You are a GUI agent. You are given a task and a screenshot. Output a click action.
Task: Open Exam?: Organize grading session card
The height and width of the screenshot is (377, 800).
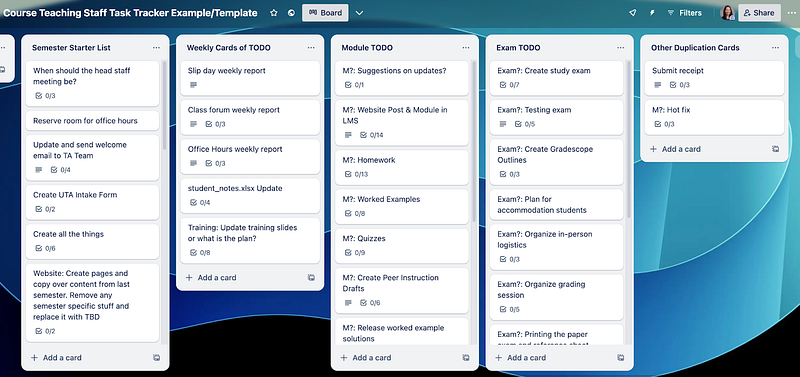(557, 297)
